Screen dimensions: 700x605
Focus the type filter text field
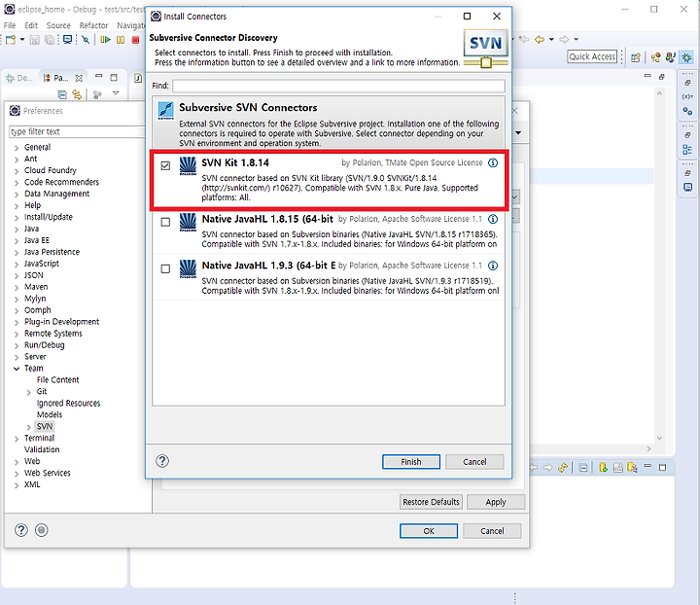coord(77,131)
